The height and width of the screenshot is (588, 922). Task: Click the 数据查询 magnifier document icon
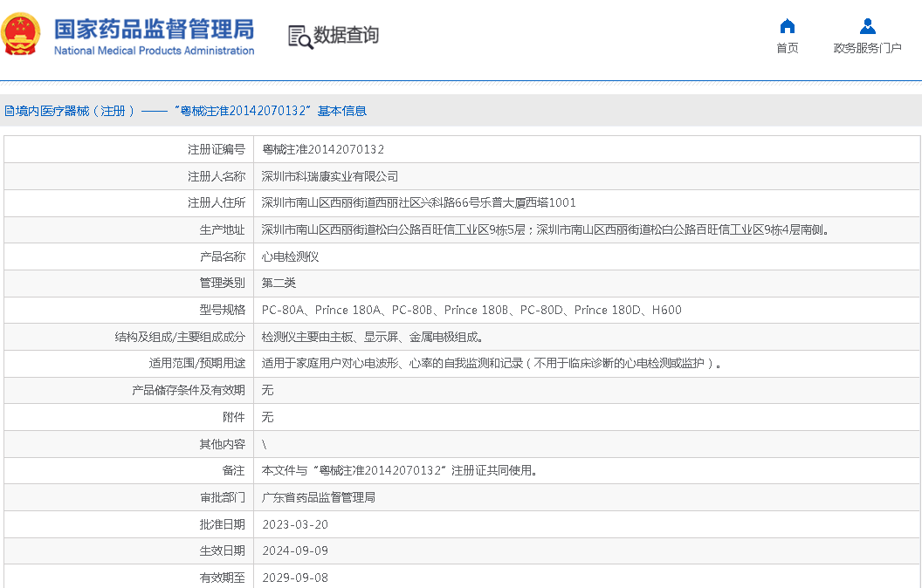[x=299, y=36]
